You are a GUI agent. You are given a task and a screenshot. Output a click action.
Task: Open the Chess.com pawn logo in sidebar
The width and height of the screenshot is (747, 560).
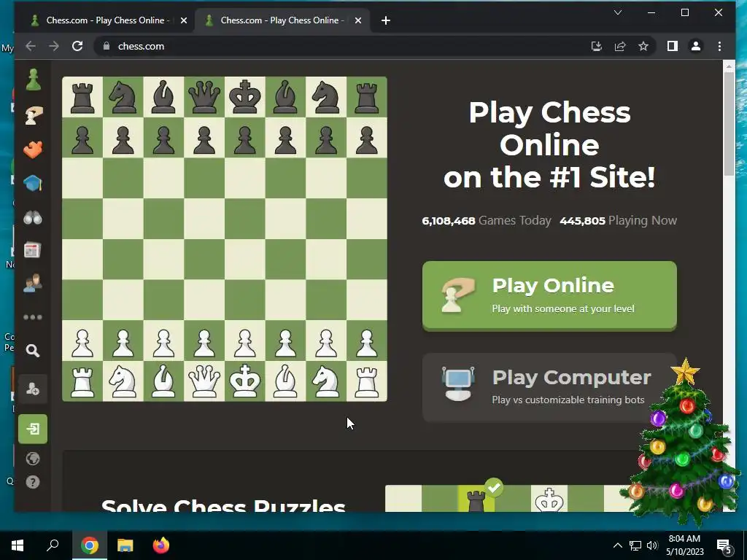tap(33, 79)
